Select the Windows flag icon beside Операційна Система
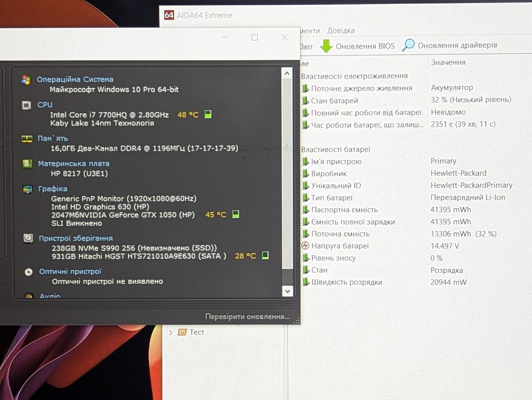 point(26,79)
